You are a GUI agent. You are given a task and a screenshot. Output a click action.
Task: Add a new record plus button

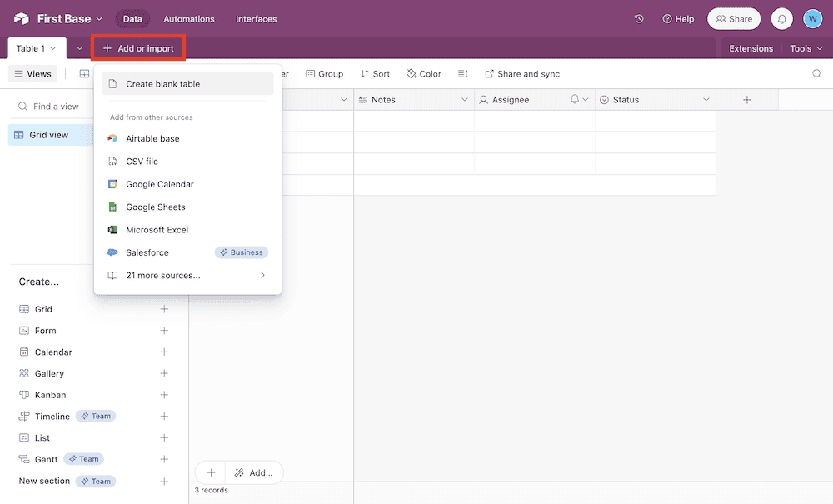(211, 472)
